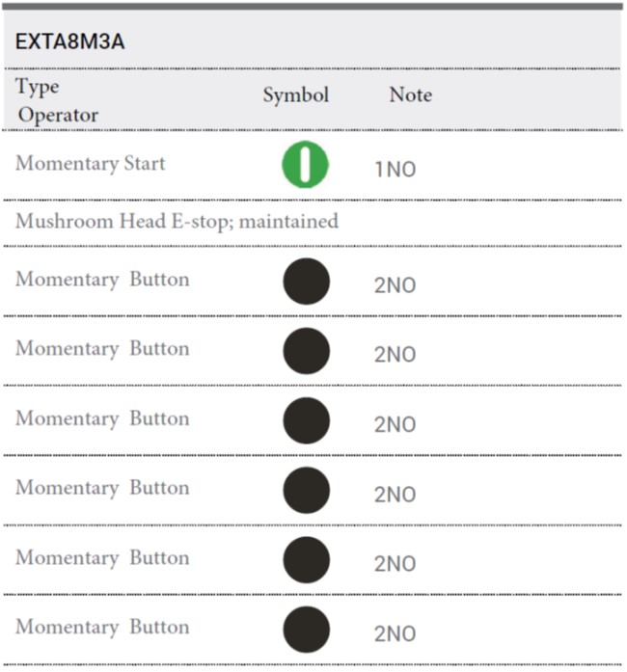This screenshot has width=627, height=672.
Task: Select the Momentary Start row label
Action: [x=90, y=164]
